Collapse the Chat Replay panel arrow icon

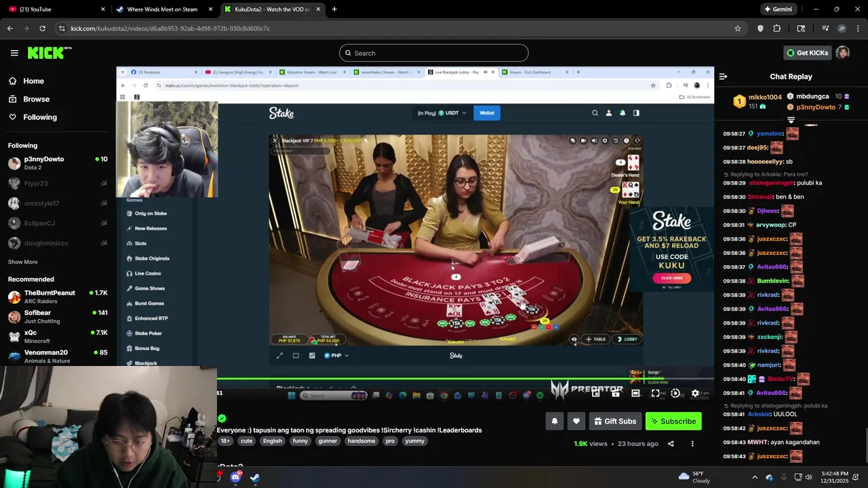(723, 77)
